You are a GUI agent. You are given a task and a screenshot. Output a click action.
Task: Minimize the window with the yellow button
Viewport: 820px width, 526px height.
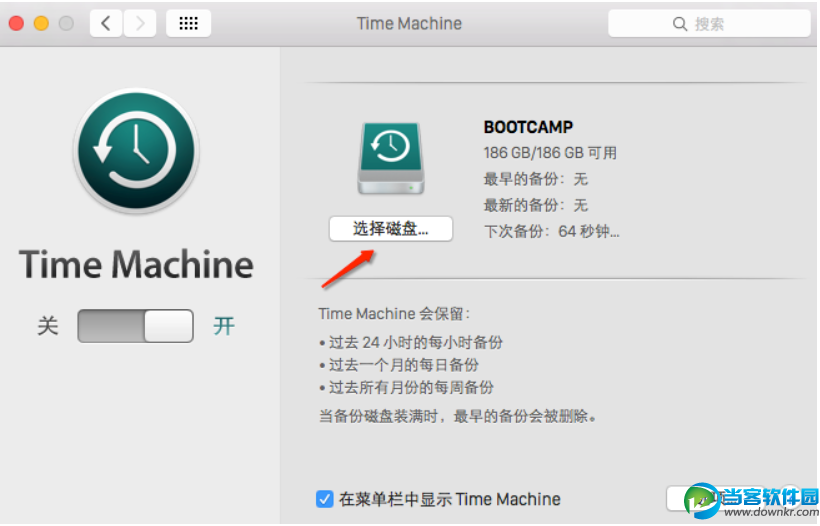(41, 24)
